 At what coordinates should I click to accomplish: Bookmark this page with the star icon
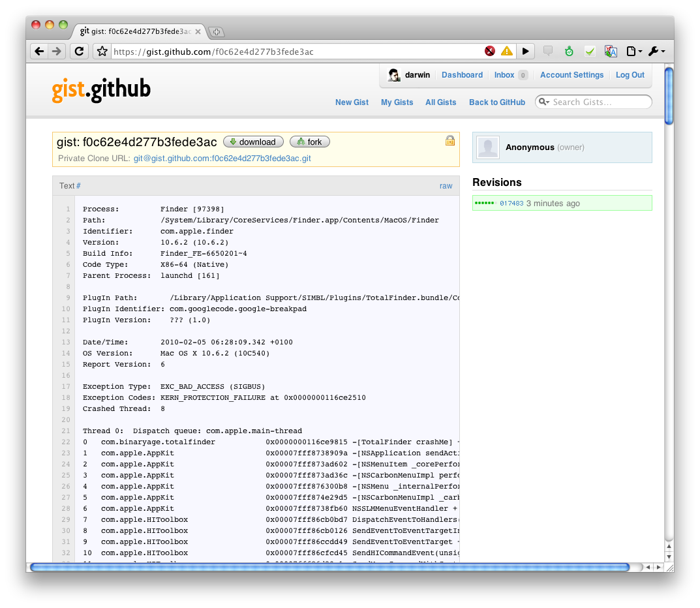pos(101,52)
